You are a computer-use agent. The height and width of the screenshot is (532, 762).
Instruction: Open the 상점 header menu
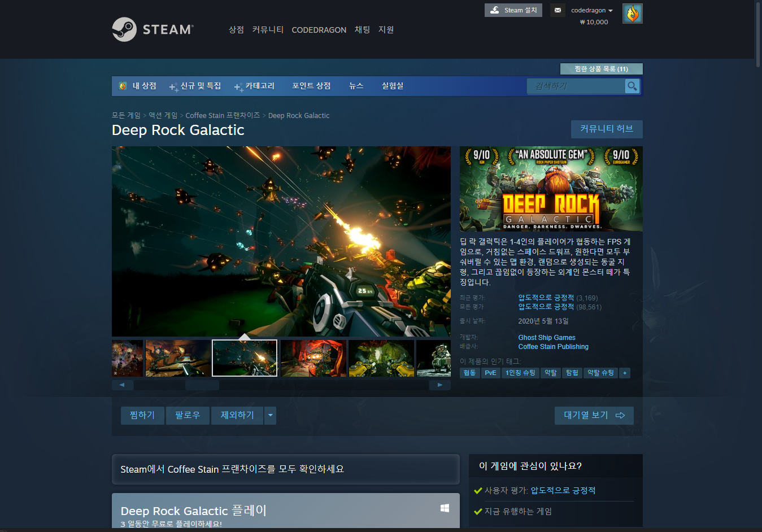pyautogui.click(x=236, y=29)
